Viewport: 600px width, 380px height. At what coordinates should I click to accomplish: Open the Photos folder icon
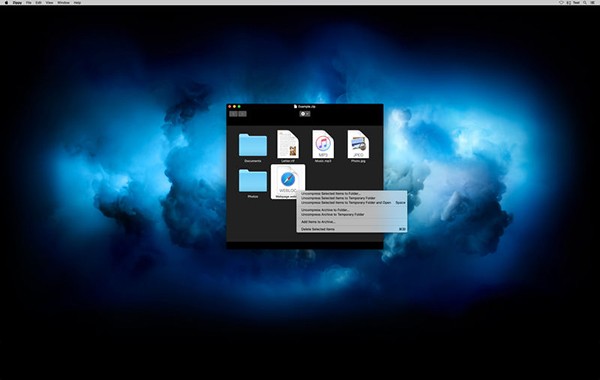coord(253,181)
